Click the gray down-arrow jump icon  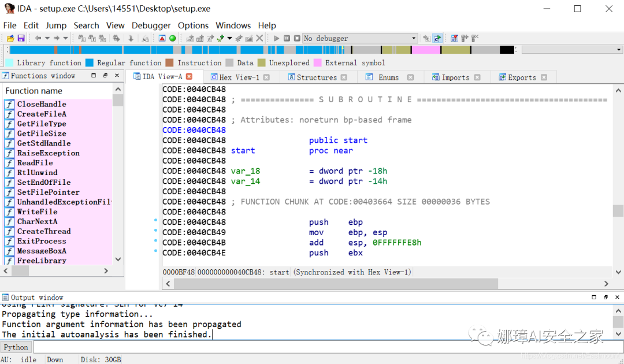click(131, 38)
